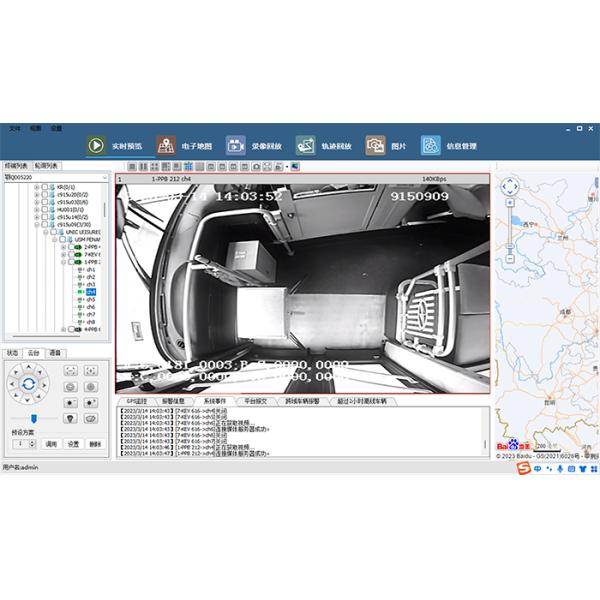Switch to the 状态 status tab
600x600 pixels.
click(x=13, y=353)
